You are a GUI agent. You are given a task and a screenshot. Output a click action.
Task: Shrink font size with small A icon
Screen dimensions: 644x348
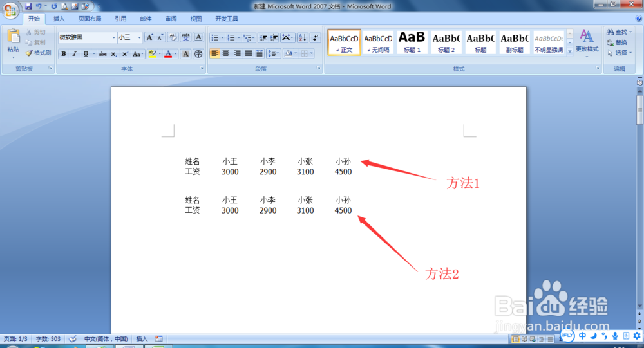point(160,37)
